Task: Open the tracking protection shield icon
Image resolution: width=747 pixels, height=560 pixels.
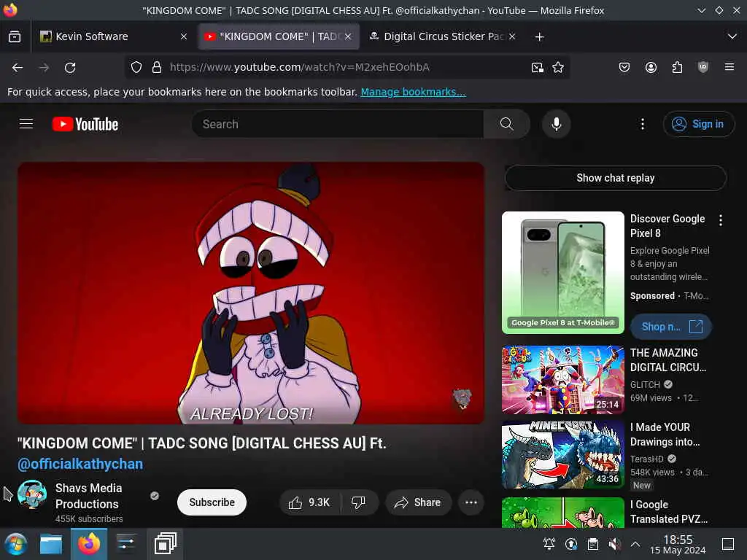Action: pyautogui.click(x=136, y=67)
